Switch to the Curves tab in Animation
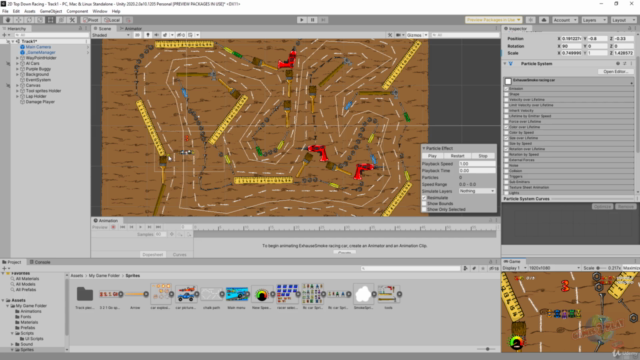This screenshot has width=640, height=360. [x=179, y=255]
